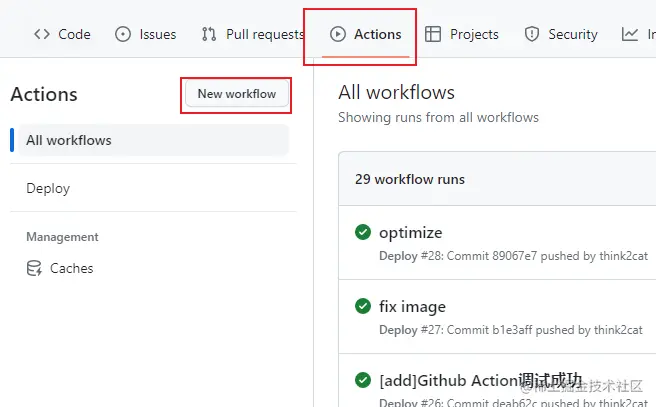Click the Actions sidebar heading
This screenshot has width=656, height=407.
pyautogui.click(x=44, y=94)
